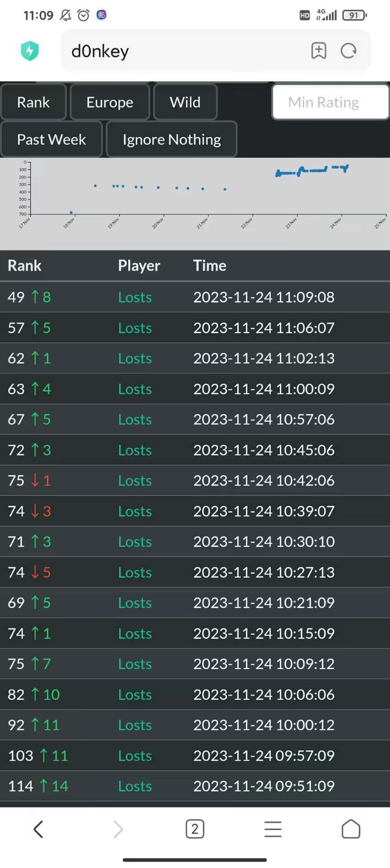Change region from Europe dropdown
The height and width of the screenshot is (868, 390).
pyautogui.click(x=110, y=102)
